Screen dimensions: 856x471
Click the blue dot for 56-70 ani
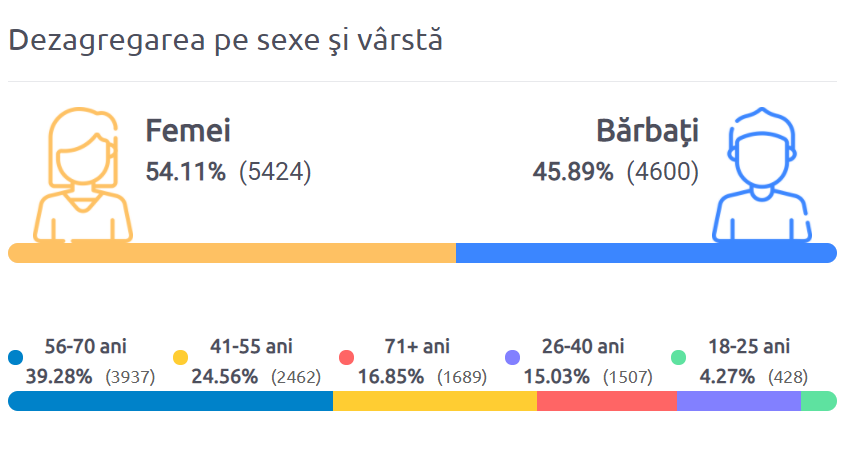[16, 358]
